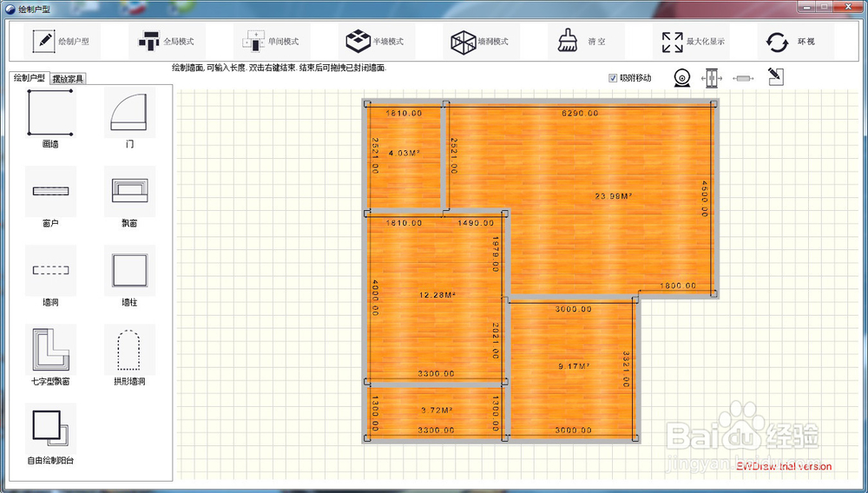
Task: Click the webcam camera icon
Action: 682,77
